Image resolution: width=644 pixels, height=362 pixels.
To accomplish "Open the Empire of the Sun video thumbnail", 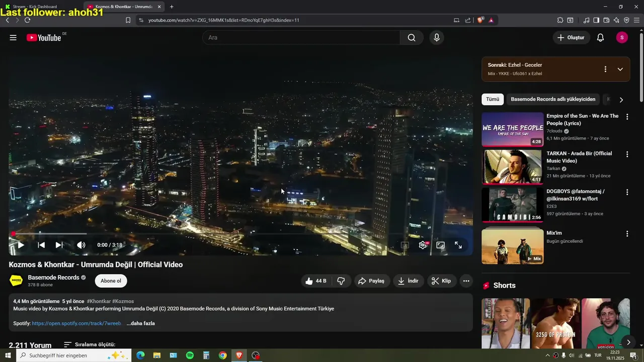I will pyautogui.click(x=512, y=130).
